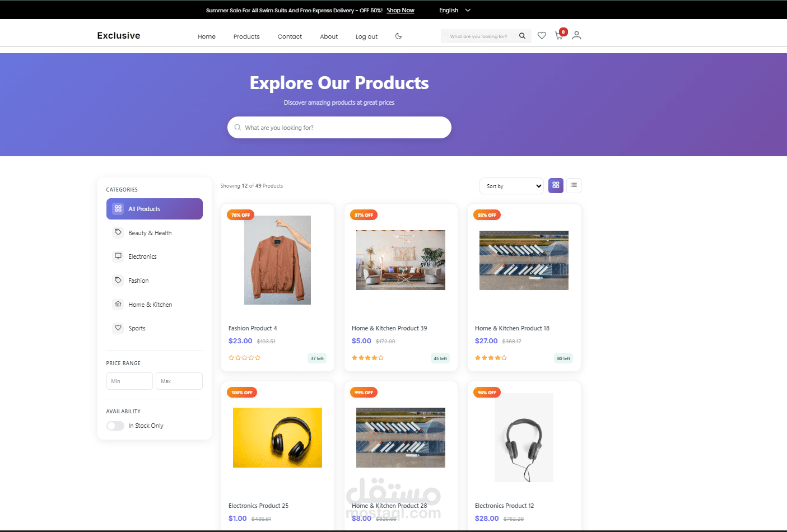Screen dimensions: 787x532
Task: Open the Products nav menu item
Action: tap(246, 36)
